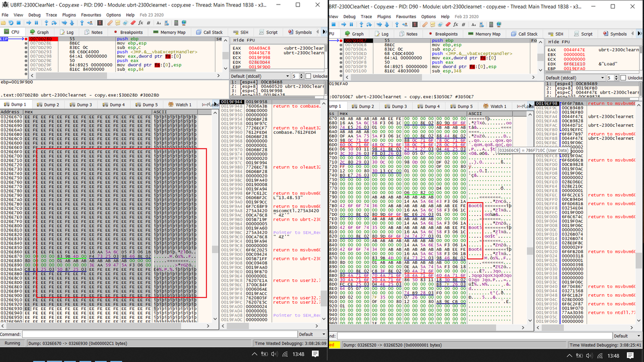Click Step Over icon in right window
The image size is (644, 362).
[369, 23]
